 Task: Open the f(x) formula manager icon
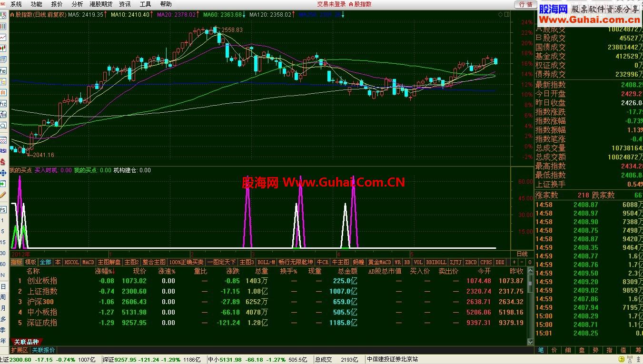pos(3,115)
